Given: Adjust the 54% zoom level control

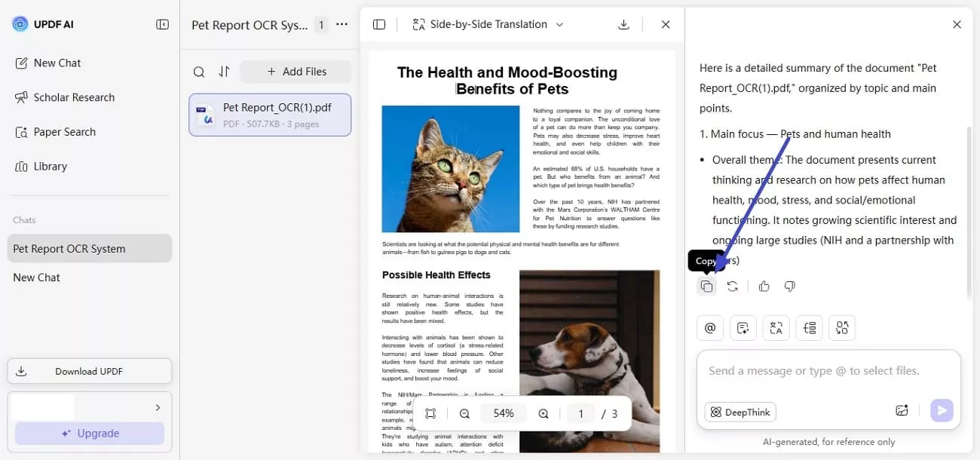Looking at the screenshot, I should point(503,413).
